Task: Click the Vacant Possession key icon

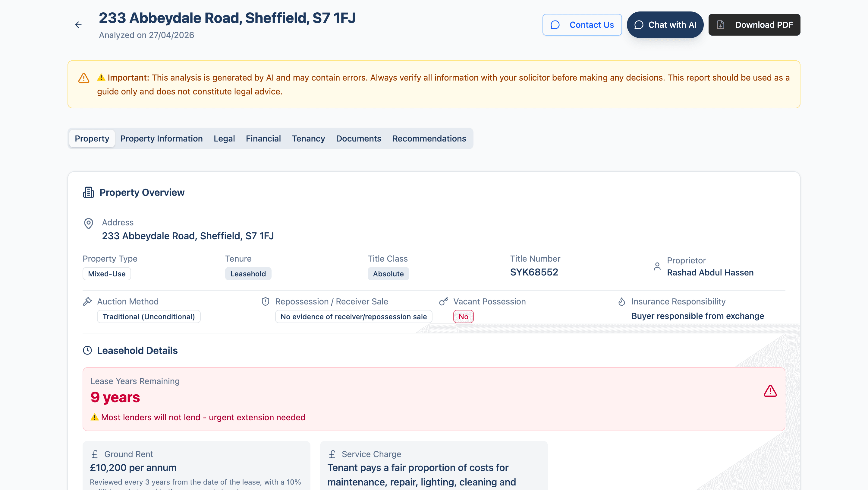Action: tap(443, 301)
